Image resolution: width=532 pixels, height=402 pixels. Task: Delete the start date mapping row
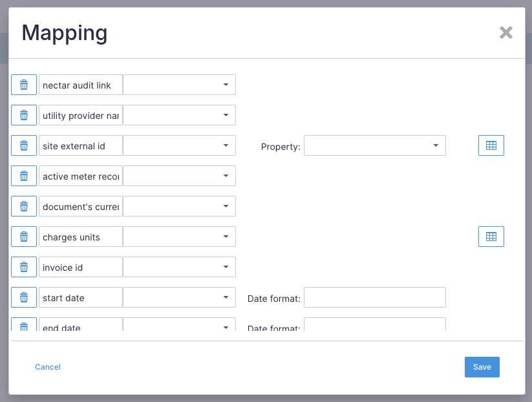pos(24,297)
